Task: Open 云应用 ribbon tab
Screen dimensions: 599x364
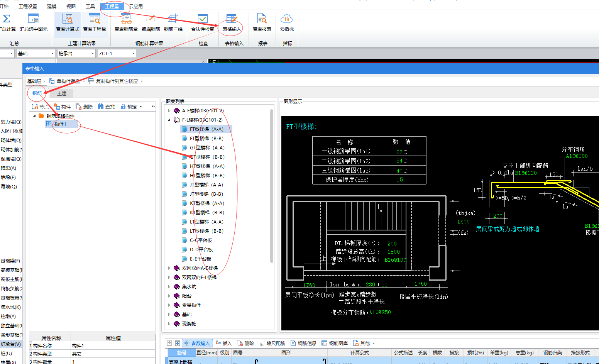Action: click(x=136, y=6)
